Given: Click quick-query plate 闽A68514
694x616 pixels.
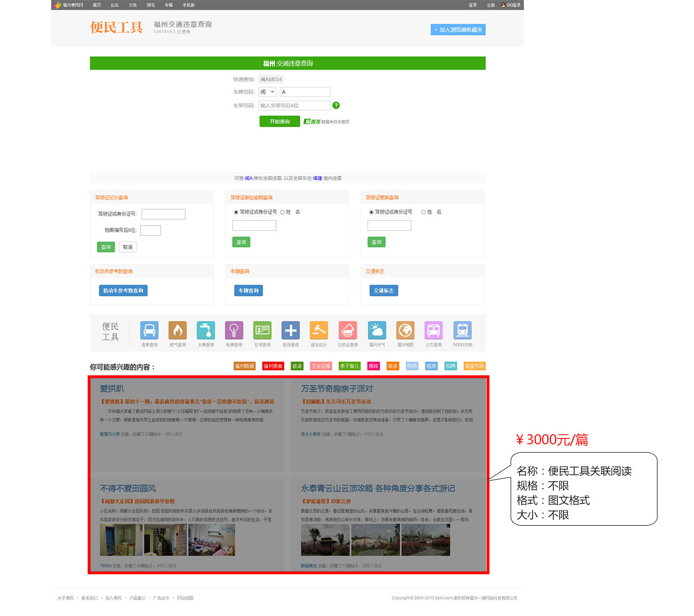Looking at the screenshot, I should (271, 79).
